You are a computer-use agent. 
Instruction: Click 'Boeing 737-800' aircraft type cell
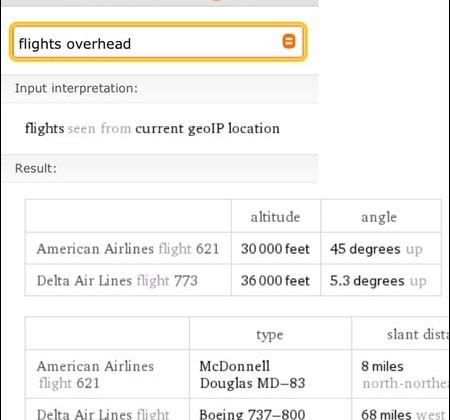(252, 414)
